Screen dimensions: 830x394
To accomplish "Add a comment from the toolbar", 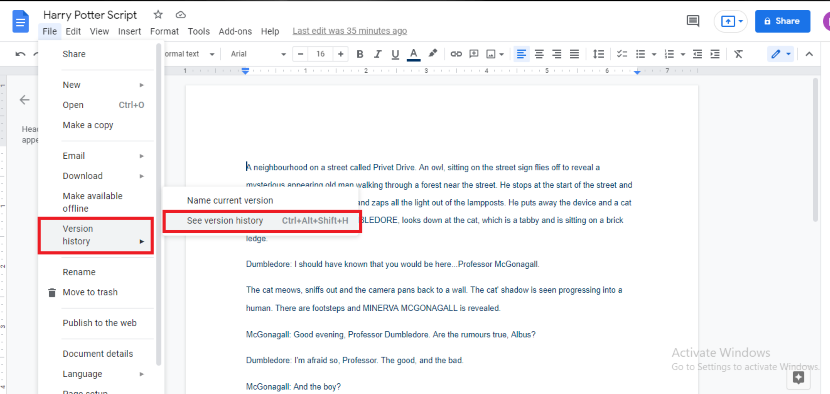I will [474, 54].
